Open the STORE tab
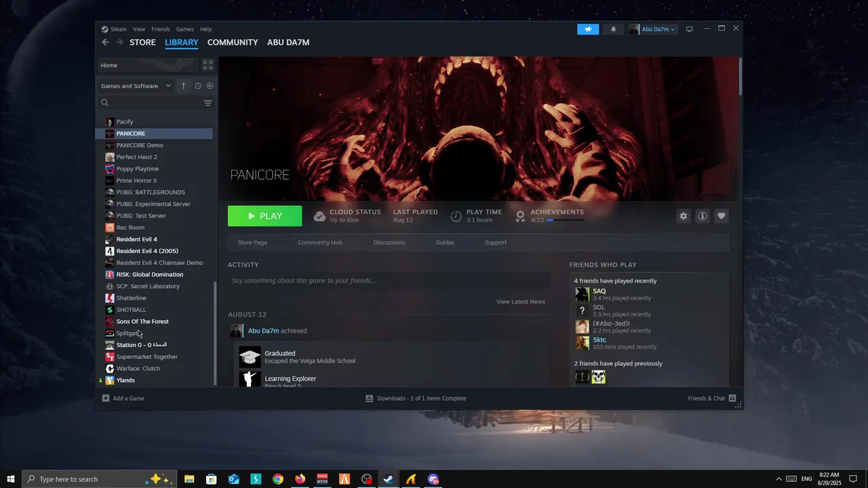This screenshot has width=868, height=488. (142, 42)
